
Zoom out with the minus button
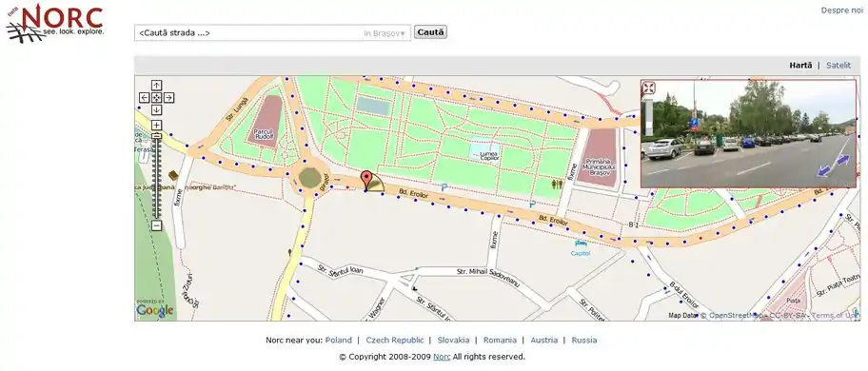click(x=157, y=225)
